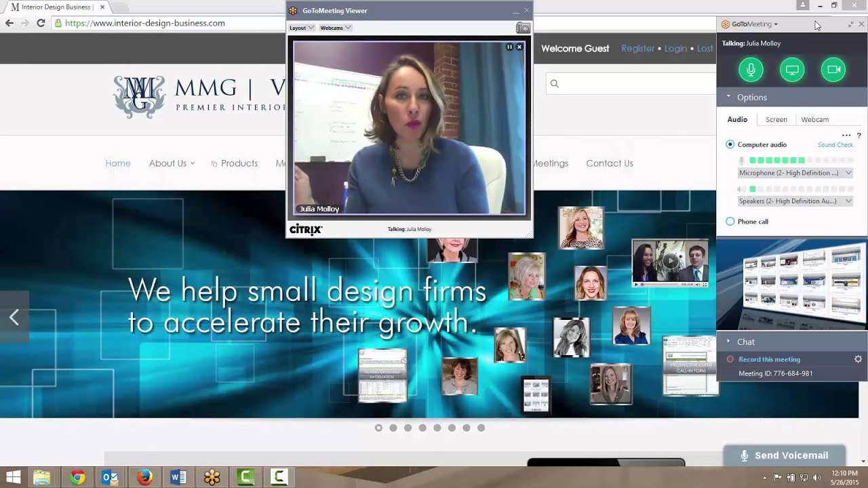Select the Computer audio radio option

pos(730,144)
